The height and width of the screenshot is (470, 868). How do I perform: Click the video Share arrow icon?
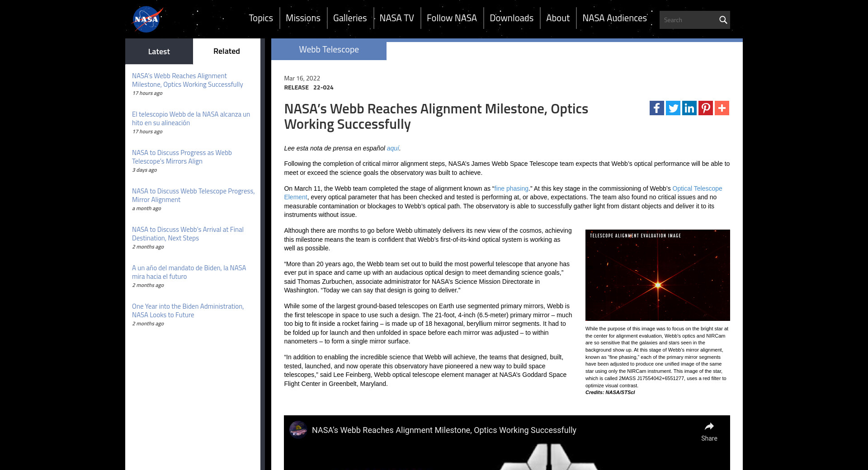(x=709, y=427)
